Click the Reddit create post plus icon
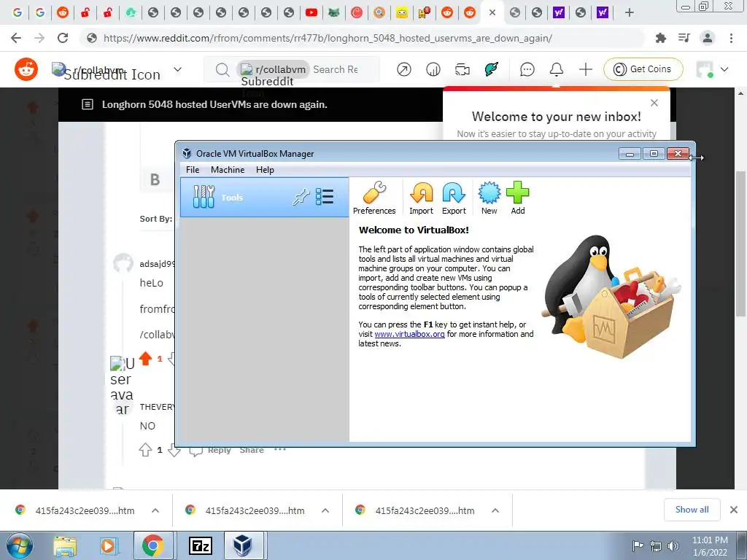The image size is (747, 560). 586,69
